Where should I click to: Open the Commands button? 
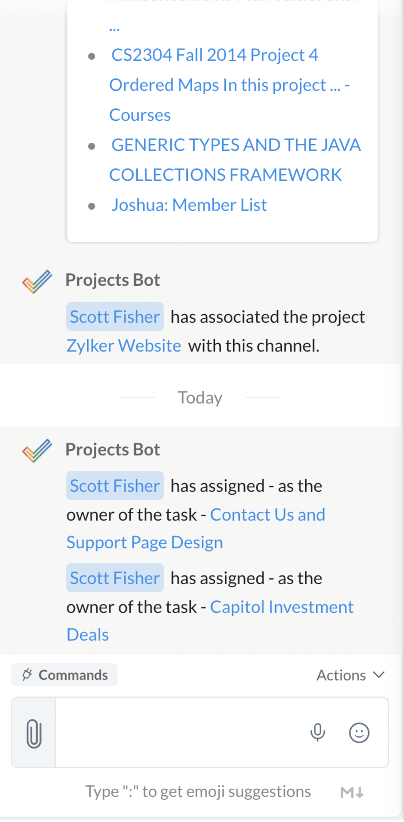tap(64, 675)
